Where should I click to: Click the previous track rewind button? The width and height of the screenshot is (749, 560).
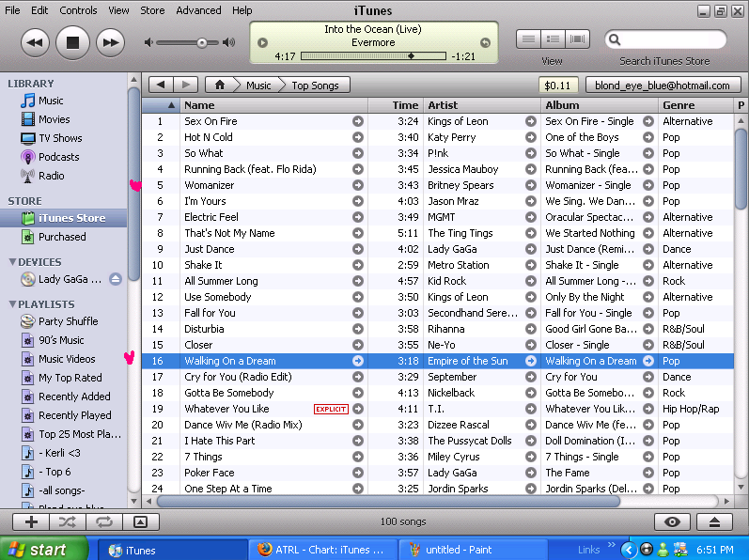click(35, 42)
